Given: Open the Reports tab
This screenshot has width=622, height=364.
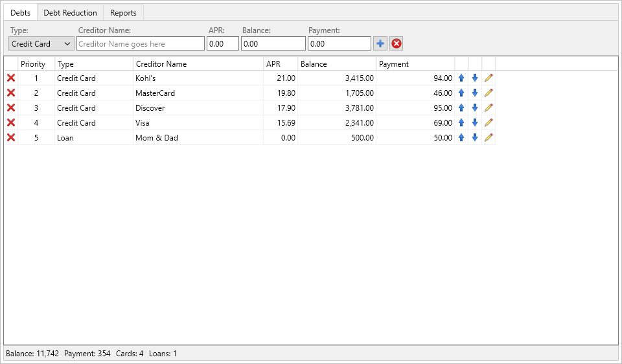Looking at the screenshot, I should click(123, 13).
